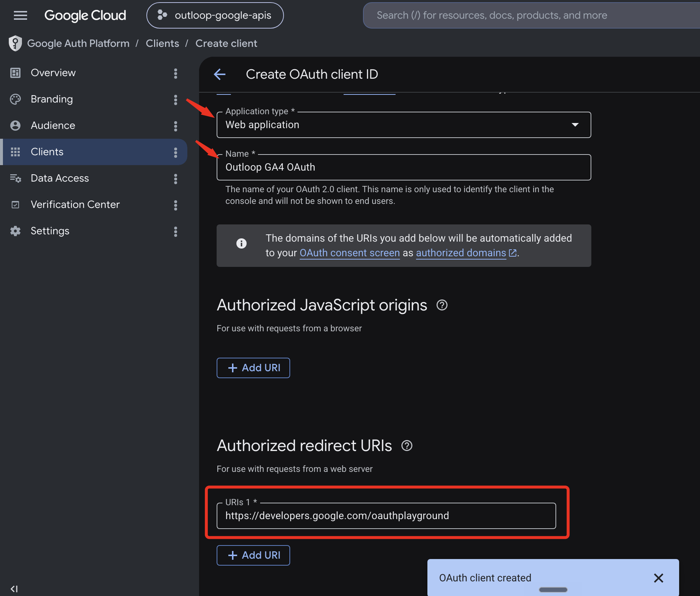Add URI under Authorized redirect URIs
Screen dimensions: 700x596
click(253, 555)
